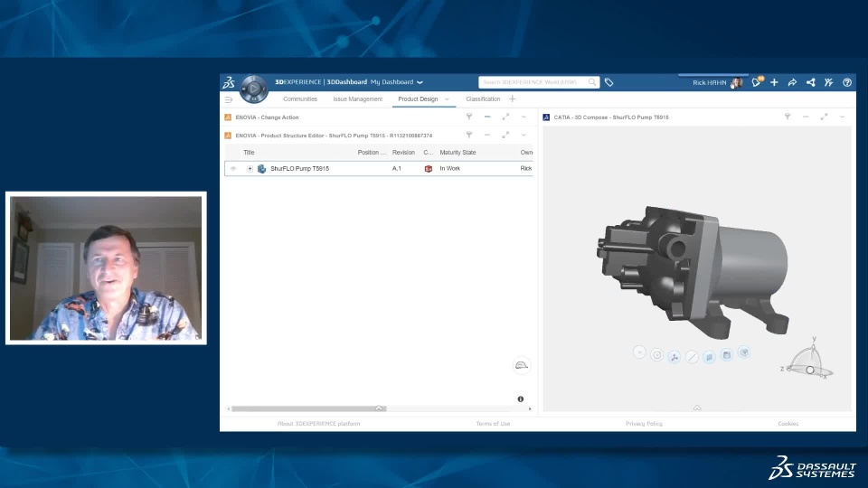Open the Cookies link
Viewport: 868px width, 488px height.
click(788, 423)
